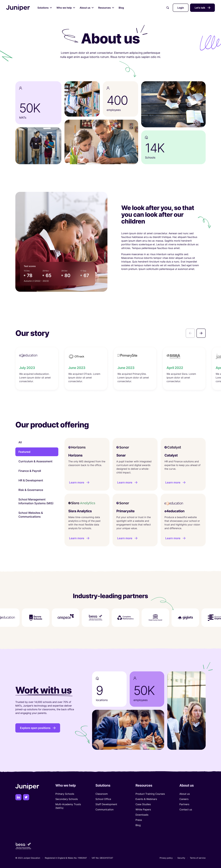Click the Let's talk button
The height and width of the screenshot is (868, 221).
pos(202,8)
